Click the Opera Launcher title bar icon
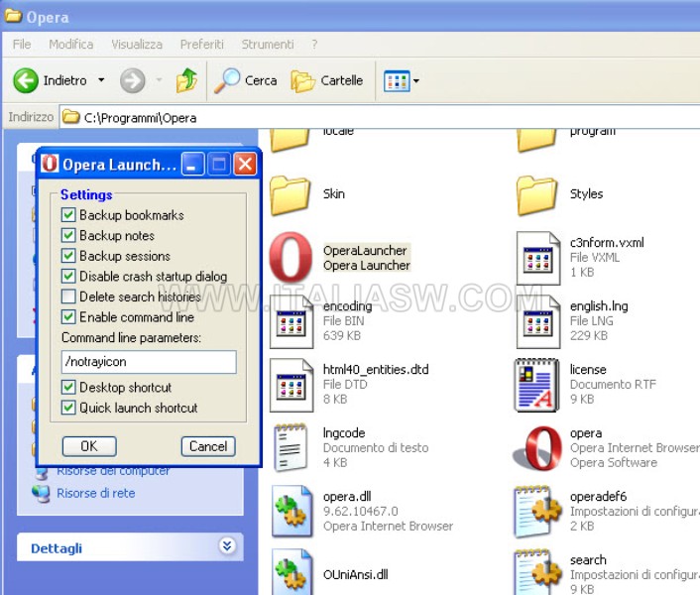The height and width of the screenshot is (595, 700). click(x=50, y=164)
